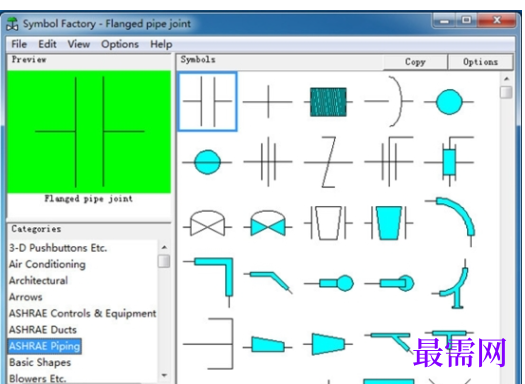
Task: Click the Copy button
Action: pyautogui.click(x=415, y=62)
